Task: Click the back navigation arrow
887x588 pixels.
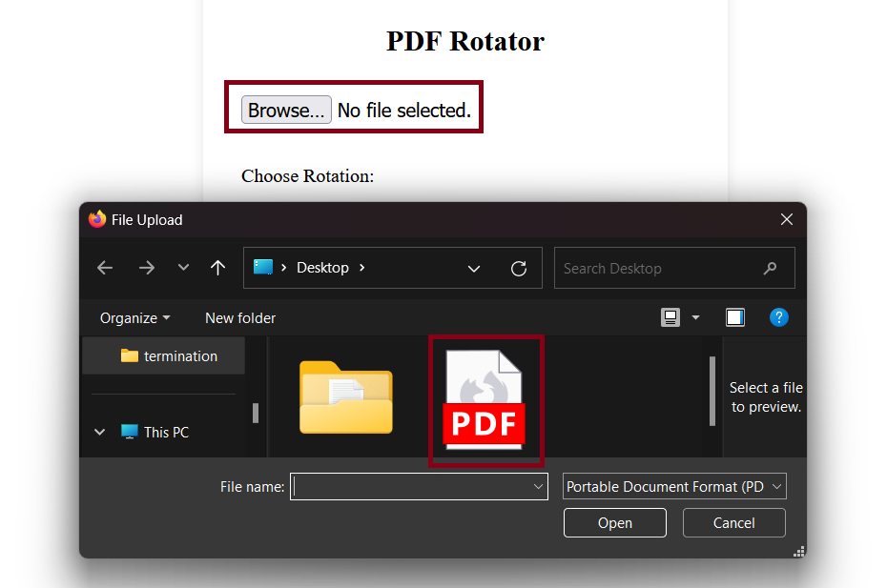Action: (x=104, y=268)
